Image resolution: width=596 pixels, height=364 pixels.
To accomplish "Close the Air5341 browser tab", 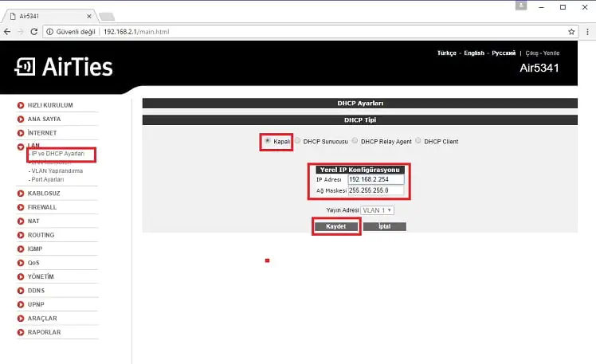I will click(89, 17).
